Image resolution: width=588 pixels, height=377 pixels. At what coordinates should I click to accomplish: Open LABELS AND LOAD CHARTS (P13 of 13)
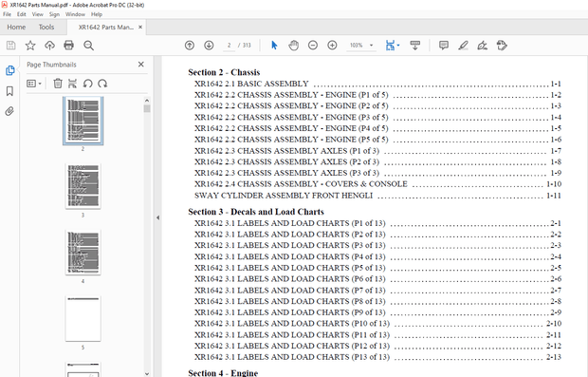pyautogui.click(x=377, y=357)
